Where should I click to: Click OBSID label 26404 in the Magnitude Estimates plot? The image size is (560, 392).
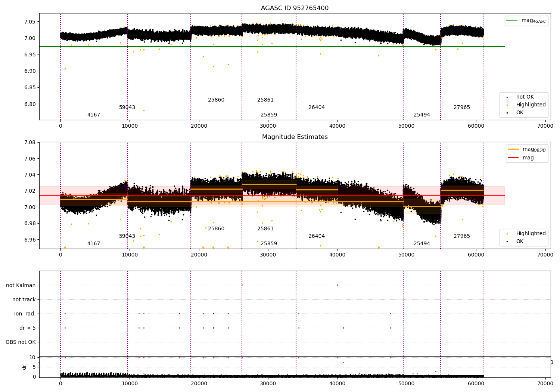click(317, 236)
